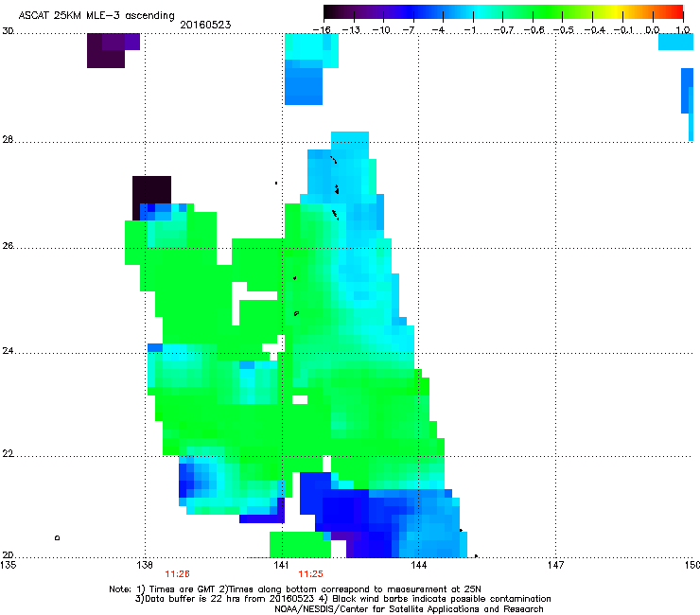
Task: Click the colorbar label 1.0
Action: tap(683, 30)
